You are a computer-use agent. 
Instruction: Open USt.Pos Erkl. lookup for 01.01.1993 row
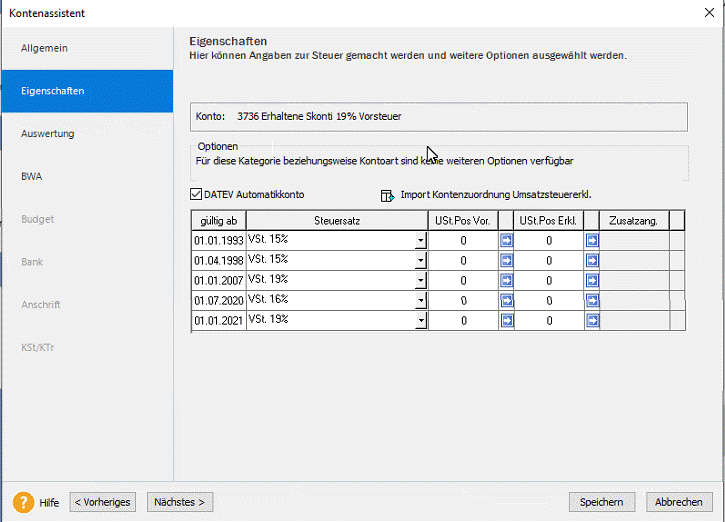[592, 241]
